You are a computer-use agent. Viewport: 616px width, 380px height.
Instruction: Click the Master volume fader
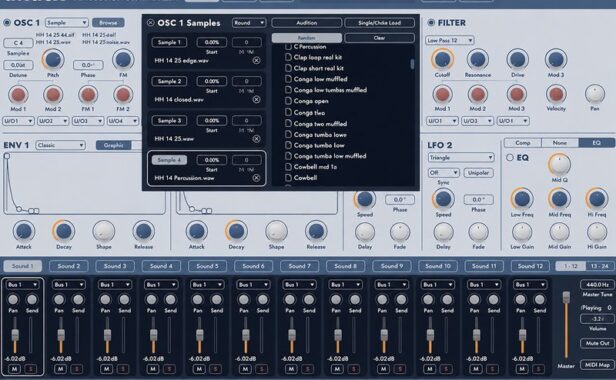point(566,297)
